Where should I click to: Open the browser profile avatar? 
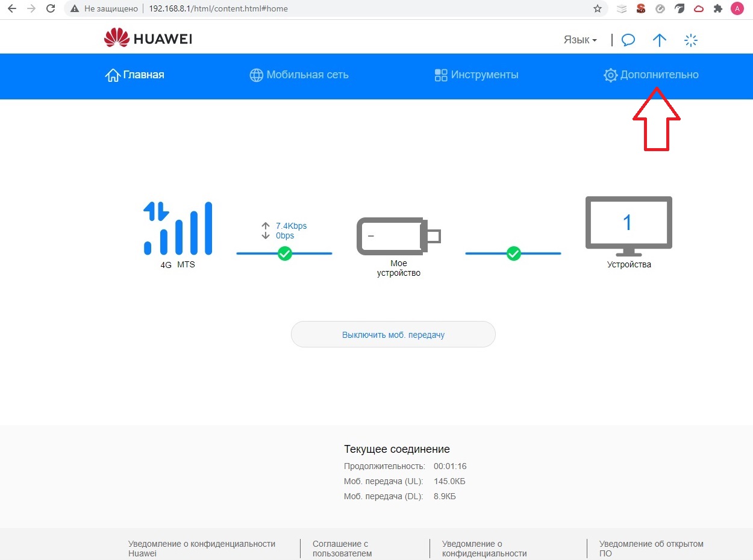[x=737, y=8]
